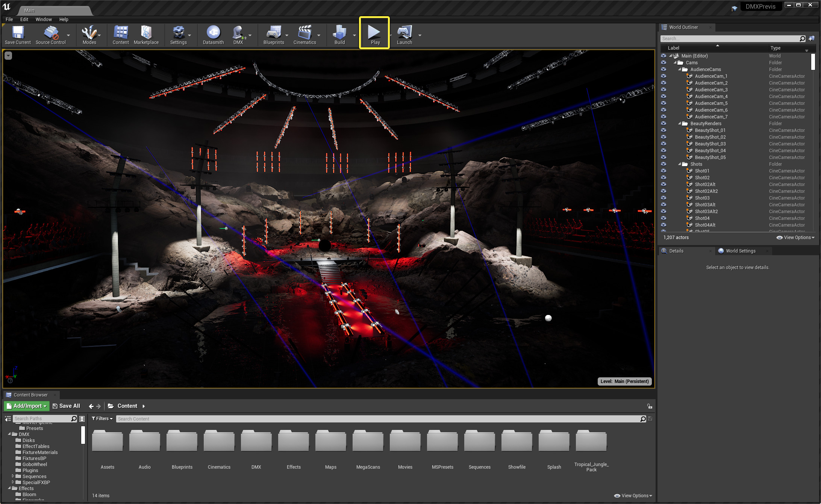Open the Cinematics toolbar icon
Viewport: 821px width, 504px height.
pos(305,35)
